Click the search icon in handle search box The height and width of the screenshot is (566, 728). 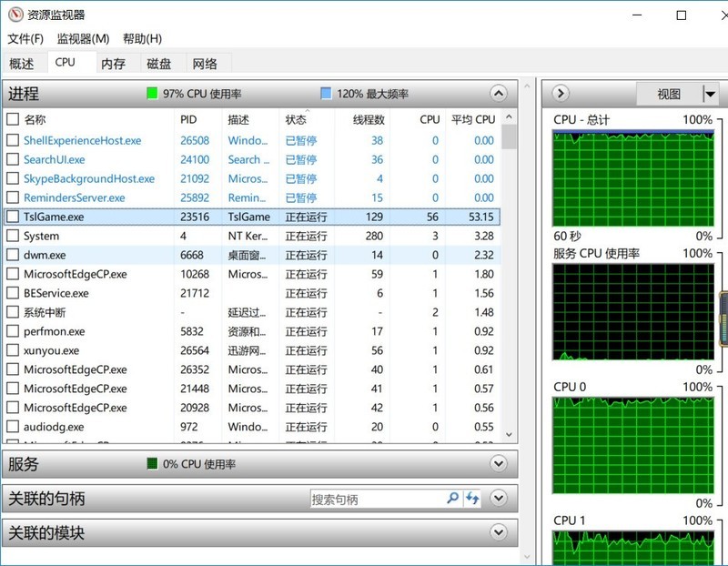coord(452,499)
